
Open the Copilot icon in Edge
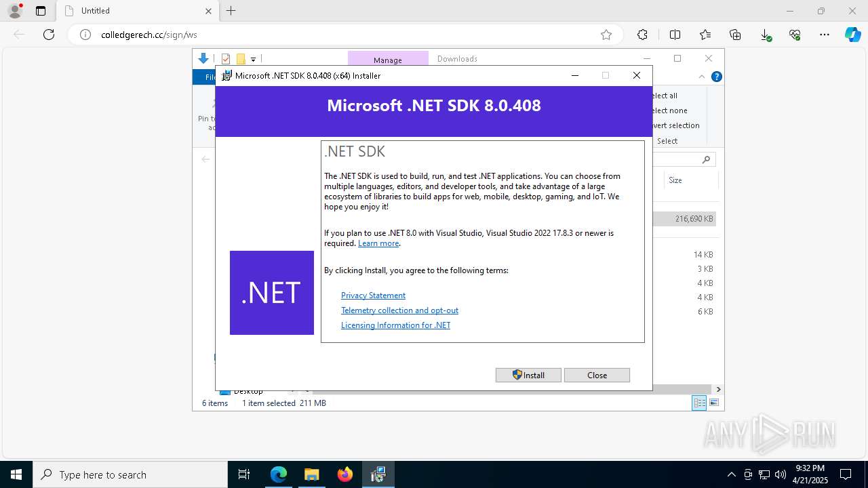point(852,35)
